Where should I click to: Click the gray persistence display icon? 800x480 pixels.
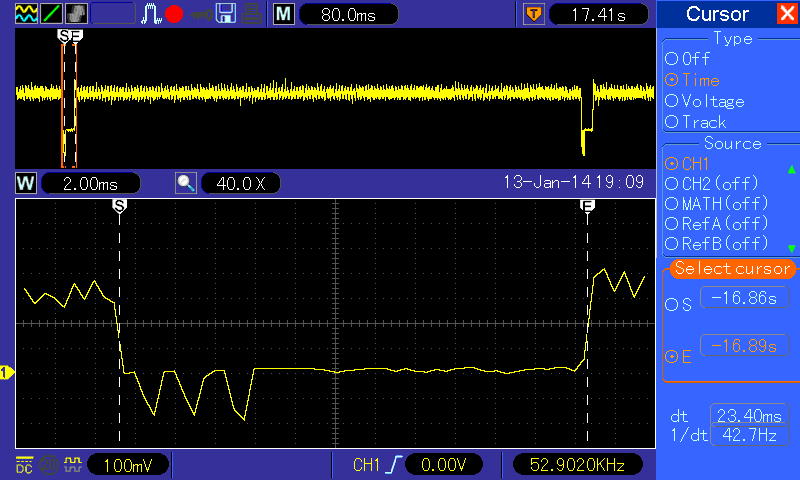76,14
